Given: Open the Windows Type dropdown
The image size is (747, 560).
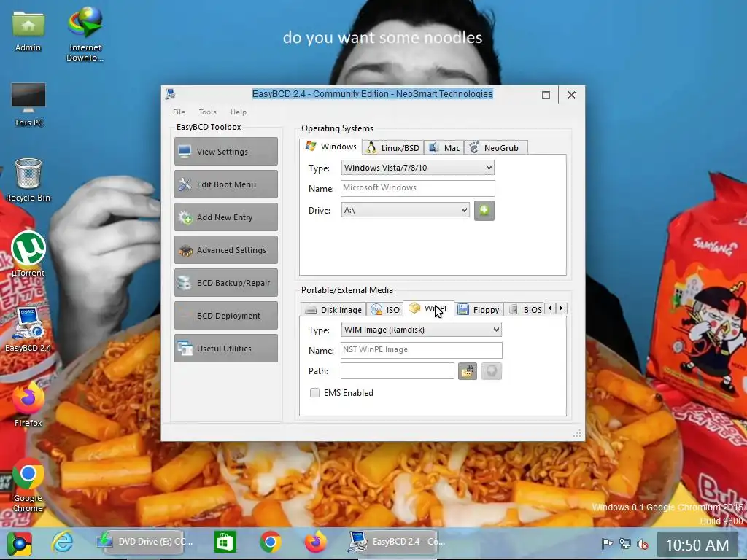Looking at the screenshot, I should pyautogui.click(x=417, y=168).
